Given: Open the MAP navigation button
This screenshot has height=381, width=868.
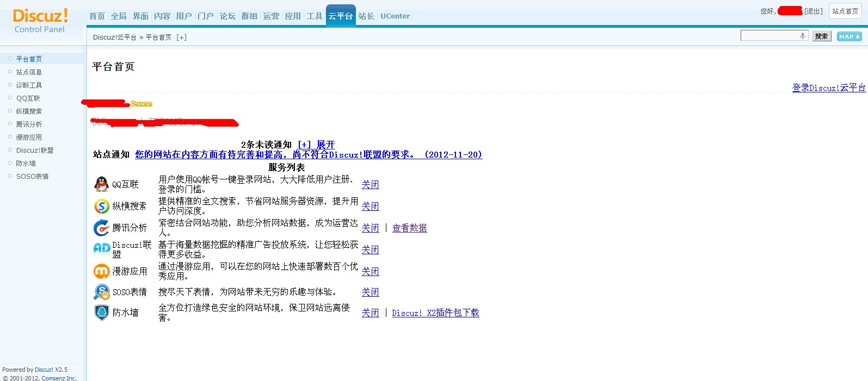Looking at the screenshot, I should tap(849, 36).
